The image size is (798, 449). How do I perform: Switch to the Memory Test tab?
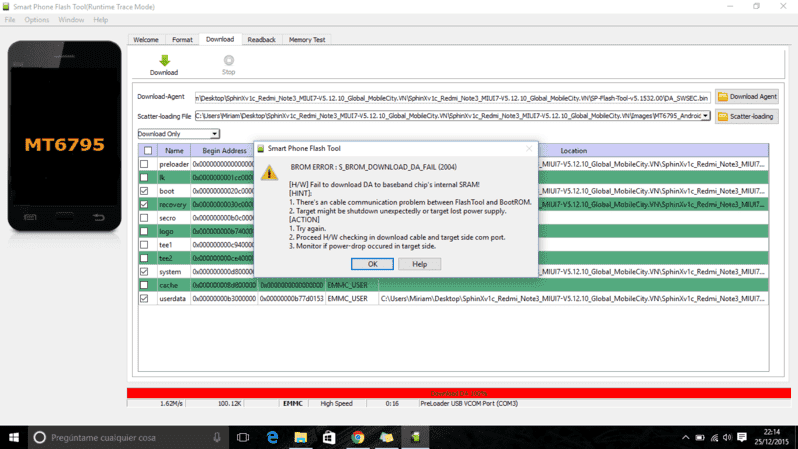click(x=307, y=40)
